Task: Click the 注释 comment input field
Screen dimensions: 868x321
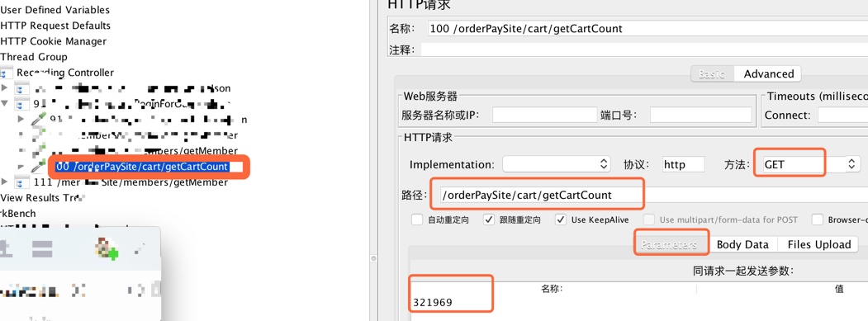Action: (x=644, y=50)
